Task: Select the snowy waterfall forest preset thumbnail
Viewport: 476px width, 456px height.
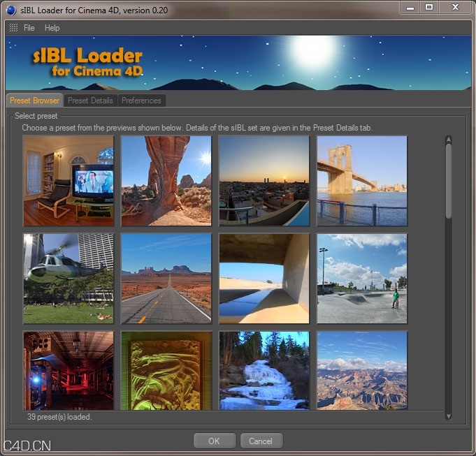Action: 264,371
